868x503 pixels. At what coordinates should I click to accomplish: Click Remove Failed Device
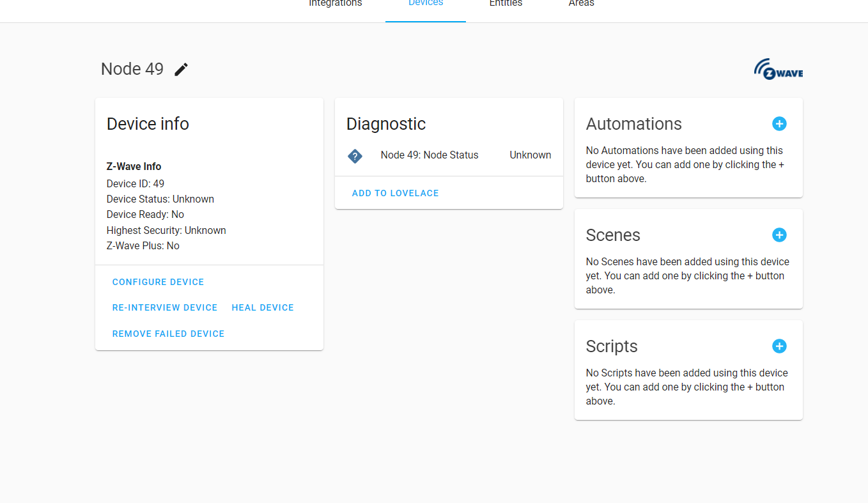point(168,334)
